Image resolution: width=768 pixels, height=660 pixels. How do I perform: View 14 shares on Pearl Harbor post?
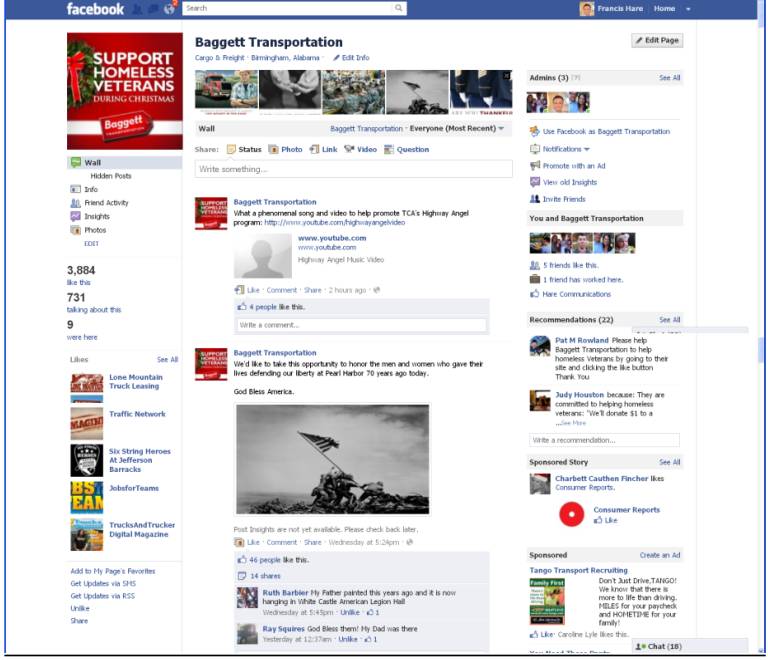265,576
